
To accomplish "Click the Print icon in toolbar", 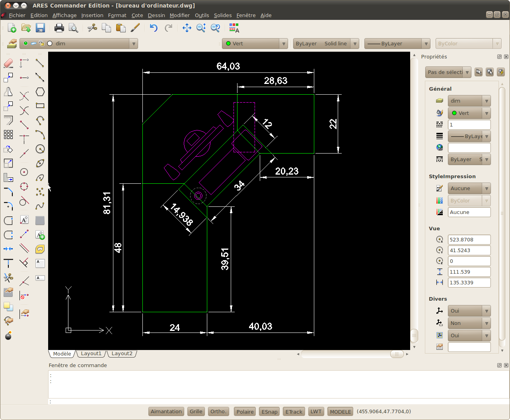I will (x=59, y=28).
